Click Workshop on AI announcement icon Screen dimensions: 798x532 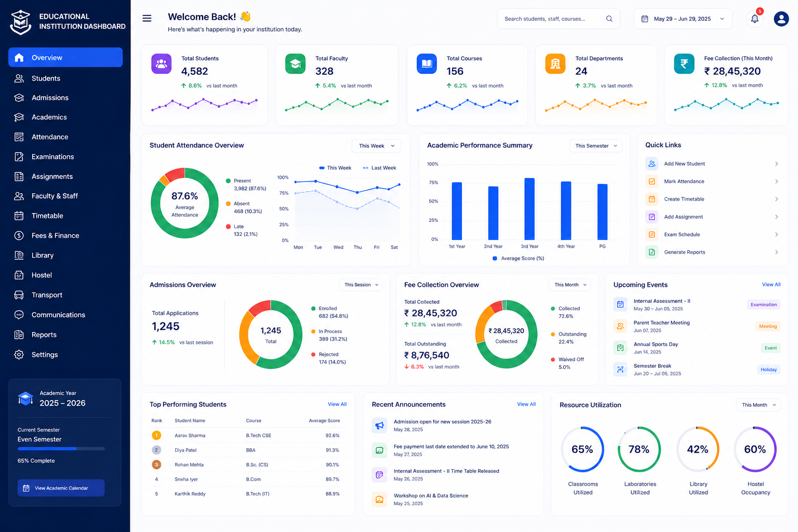coord(380,499)
